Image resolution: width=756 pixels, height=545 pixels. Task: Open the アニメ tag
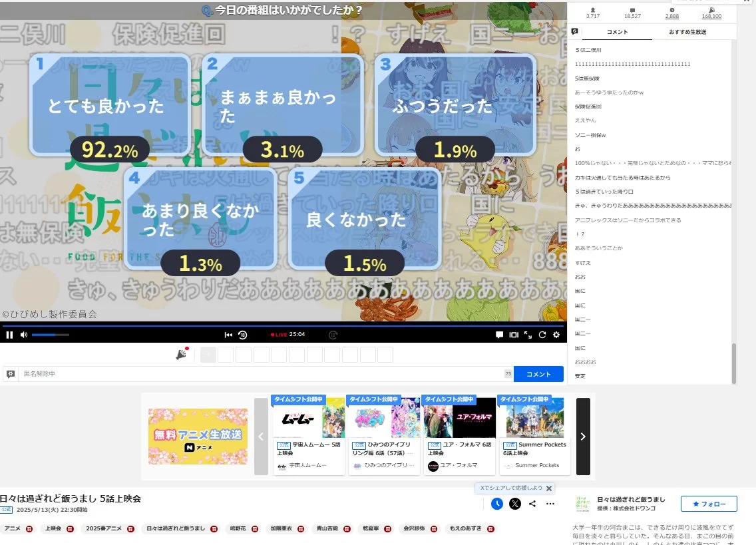click(x=13, y=528)
